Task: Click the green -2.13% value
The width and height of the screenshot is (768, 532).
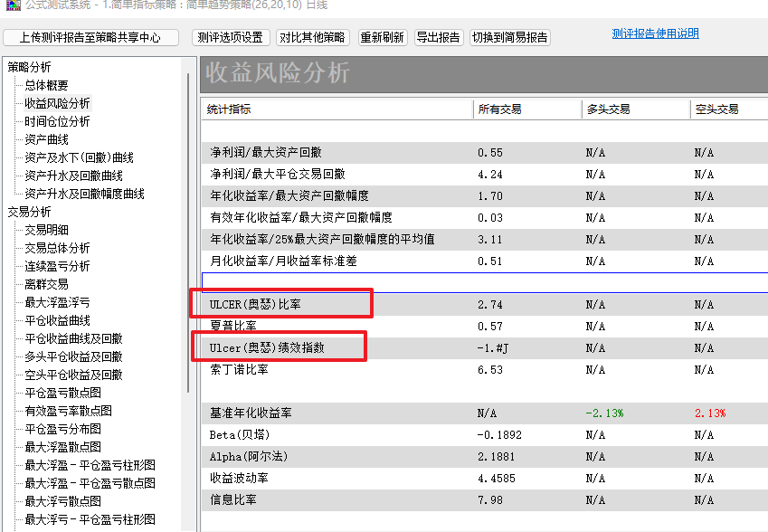Action: [x=605, y=413]
